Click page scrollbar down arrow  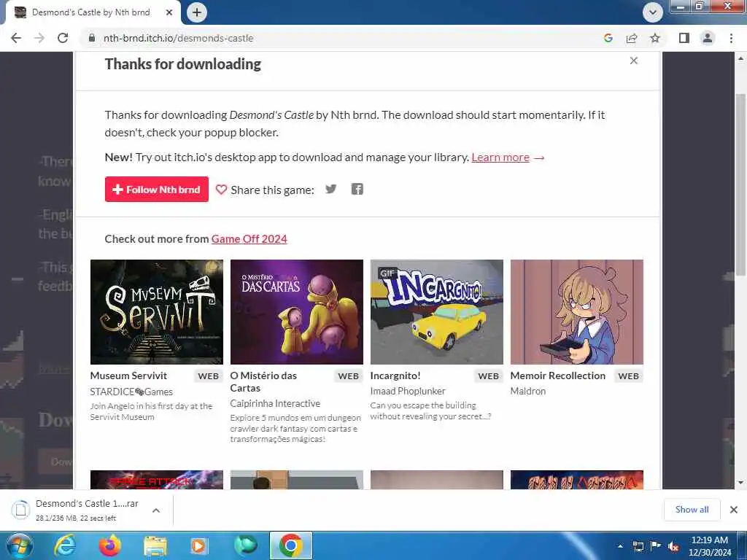[x=741, y=483]
